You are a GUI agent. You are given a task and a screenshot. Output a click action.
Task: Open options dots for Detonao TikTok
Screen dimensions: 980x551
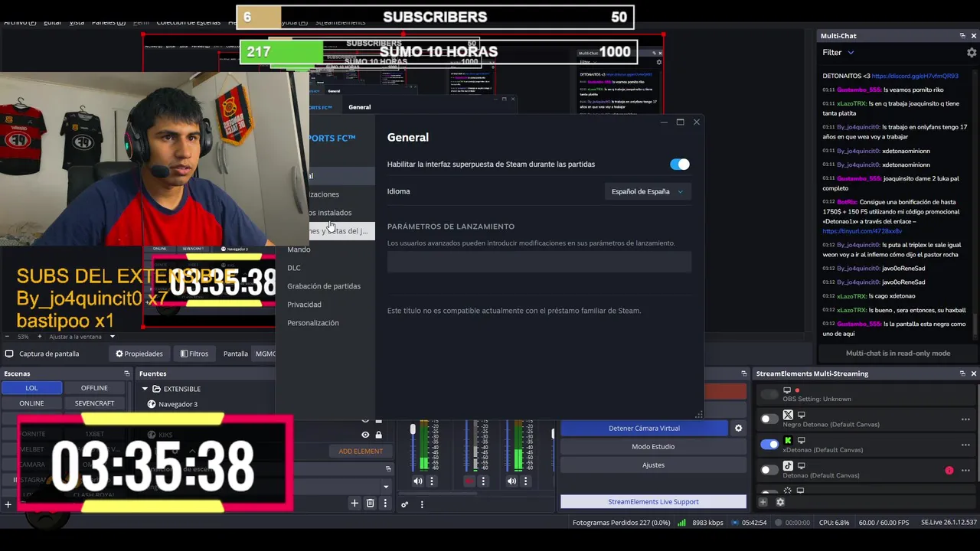tap(965, 470)
